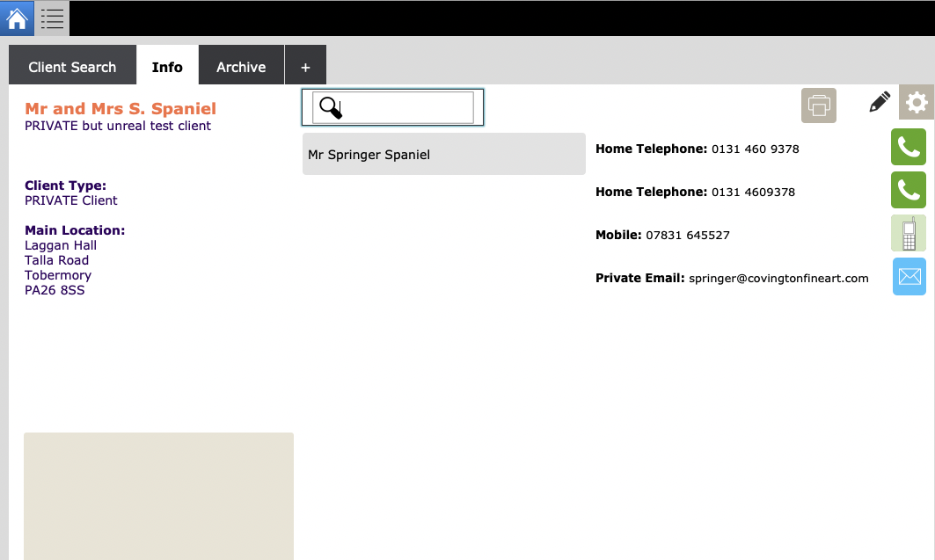Print the client record

coord(818,105)
